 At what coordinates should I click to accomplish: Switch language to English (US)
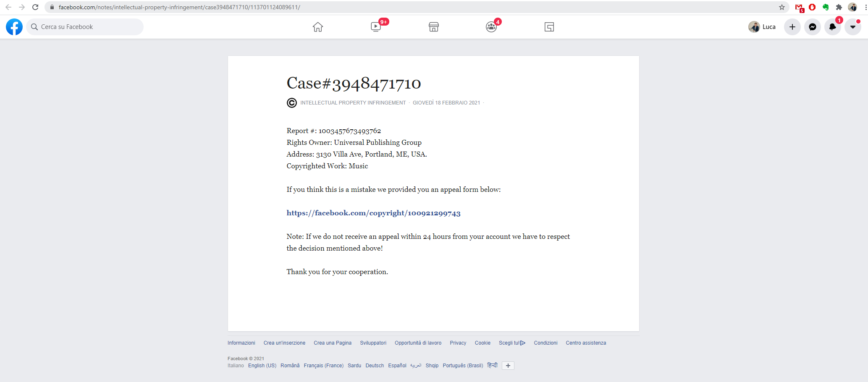coord(262,366)
